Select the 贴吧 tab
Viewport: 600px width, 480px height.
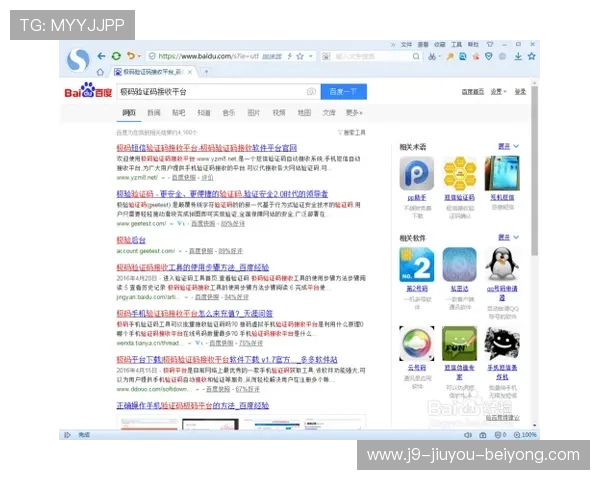(179, 113)
